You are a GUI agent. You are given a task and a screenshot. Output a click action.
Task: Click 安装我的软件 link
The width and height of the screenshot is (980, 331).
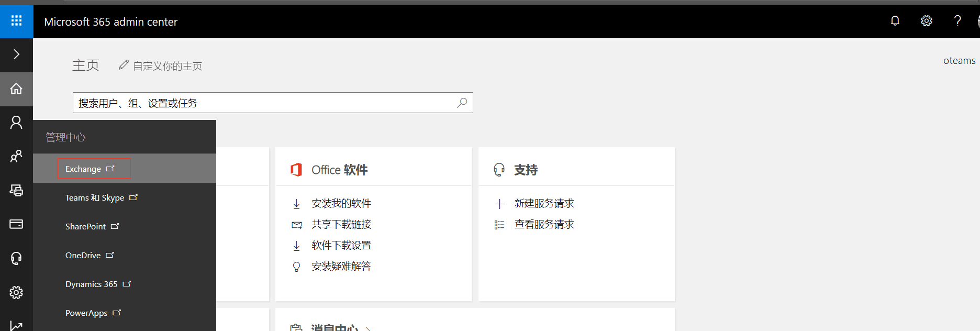pyautogui.click(x=341, y=203)
